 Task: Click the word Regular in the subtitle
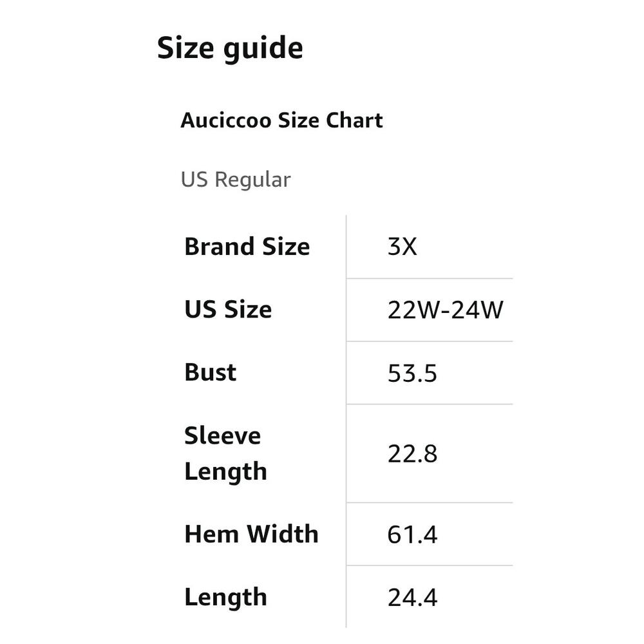coord(252,181)
